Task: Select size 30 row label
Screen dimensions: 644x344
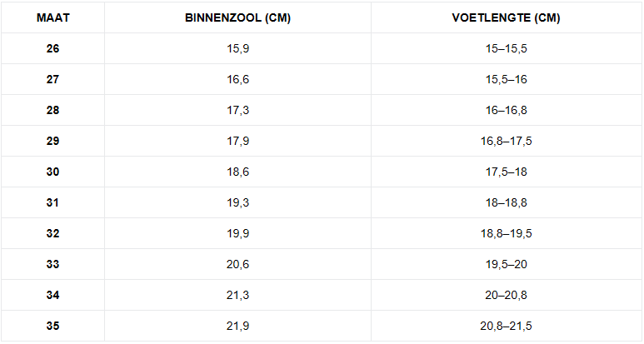Action: point(53,172)
